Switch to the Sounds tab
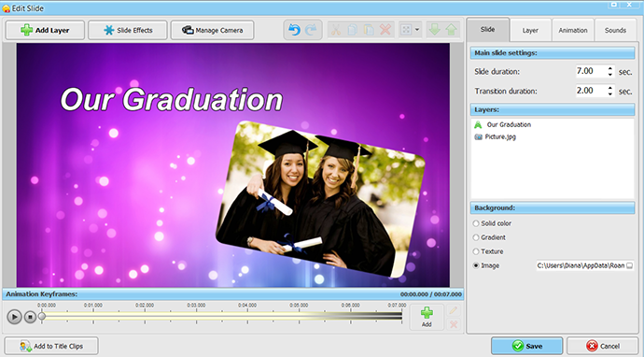Screen dimensions: 644x357 [615, 30]
